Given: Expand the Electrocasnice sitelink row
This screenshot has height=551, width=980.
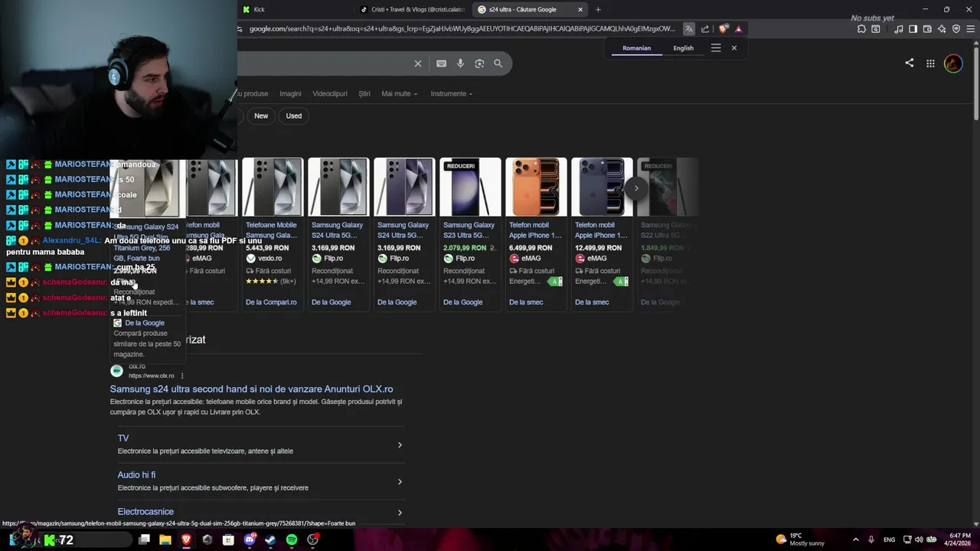Looking at the screenshot, I should pos(260,512).
